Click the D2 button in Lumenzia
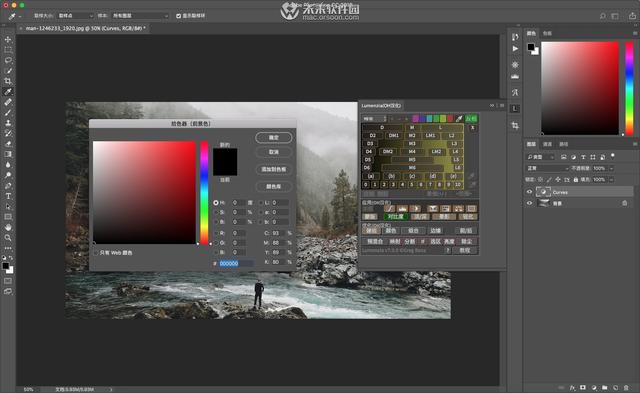Screen dimensions: 640x393 tap(372, 135)
